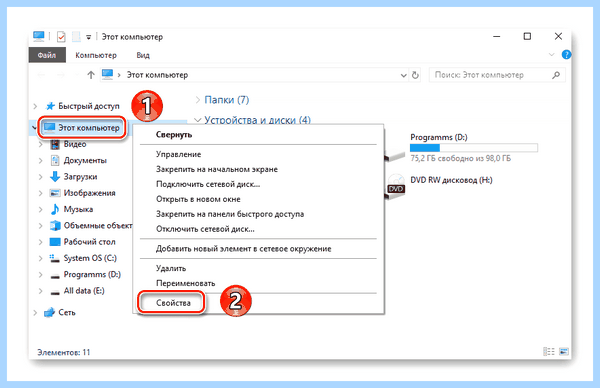Screen dimensions: 600x388
Task: Open the Сеть network icon
Action: [x=49, y=313]
